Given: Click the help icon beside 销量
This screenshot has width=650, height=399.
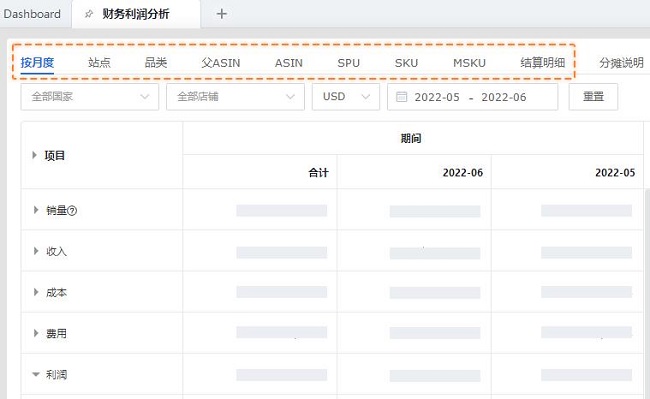Looking at the screenshot, I should coord(72,210).
